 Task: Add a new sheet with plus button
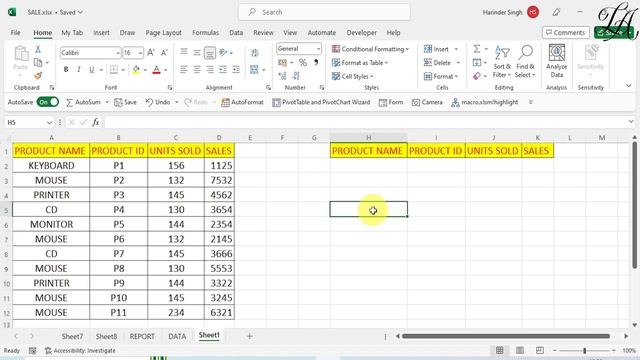249,336
